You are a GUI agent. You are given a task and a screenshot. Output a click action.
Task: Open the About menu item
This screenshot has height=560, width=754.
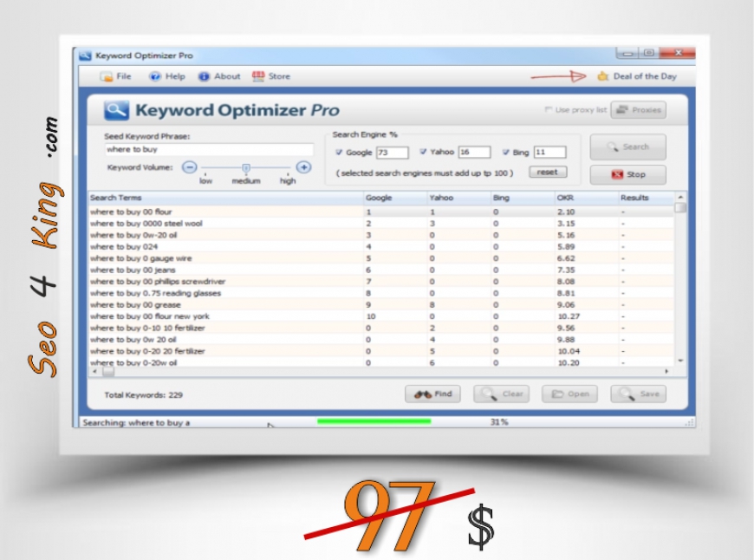coord(219,76)
